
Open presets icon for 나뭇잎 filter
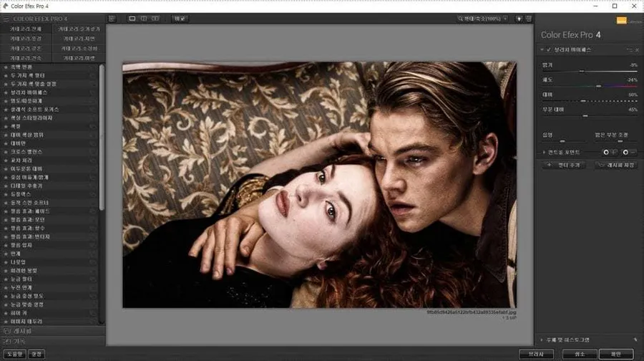click(x=92, y=262)
